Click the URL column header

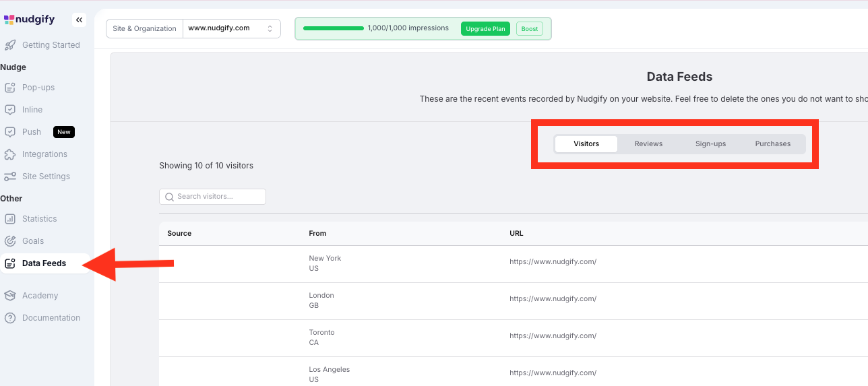516,234
